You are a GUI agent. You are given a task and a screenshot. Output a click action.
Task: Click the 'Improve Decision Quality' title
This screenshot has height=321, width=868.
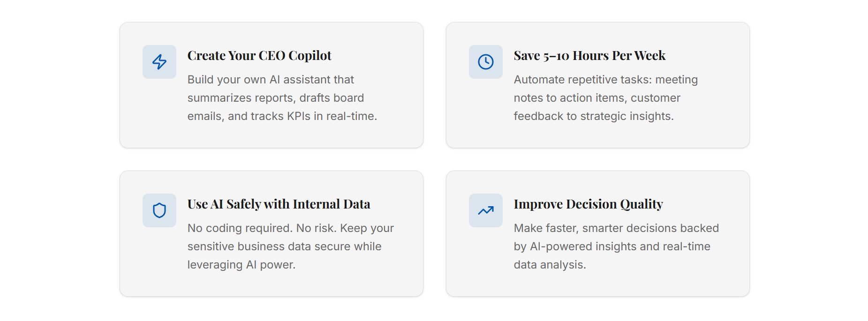(588, 204)
